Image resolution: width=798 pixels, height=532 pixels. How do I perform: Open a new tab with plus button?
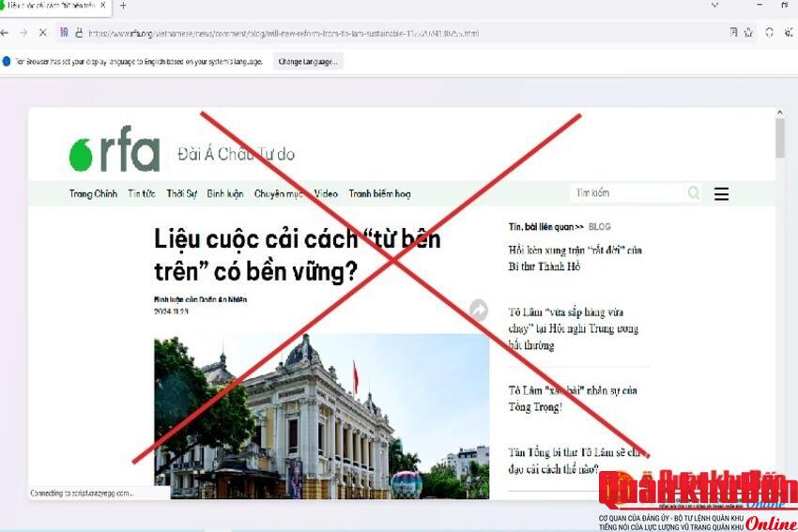pos(123,7)
